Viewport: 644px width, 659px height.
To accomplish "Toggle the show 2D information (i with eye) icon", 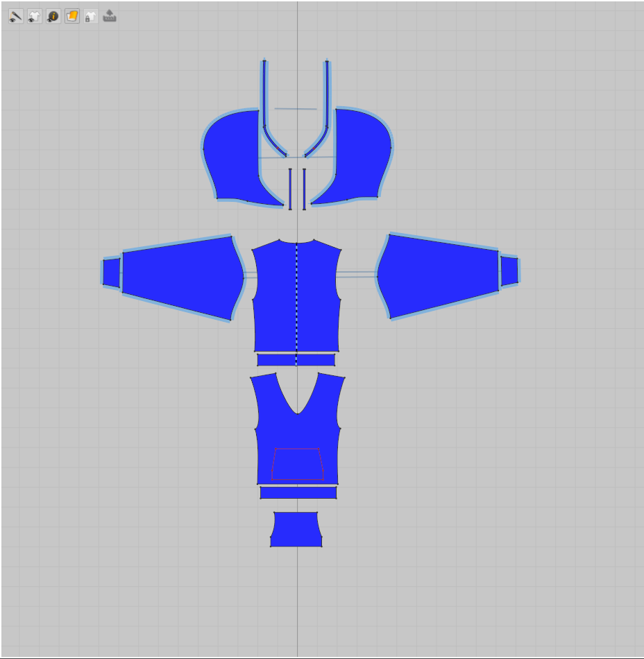I will pyautogui.click(x=53, y=17).
